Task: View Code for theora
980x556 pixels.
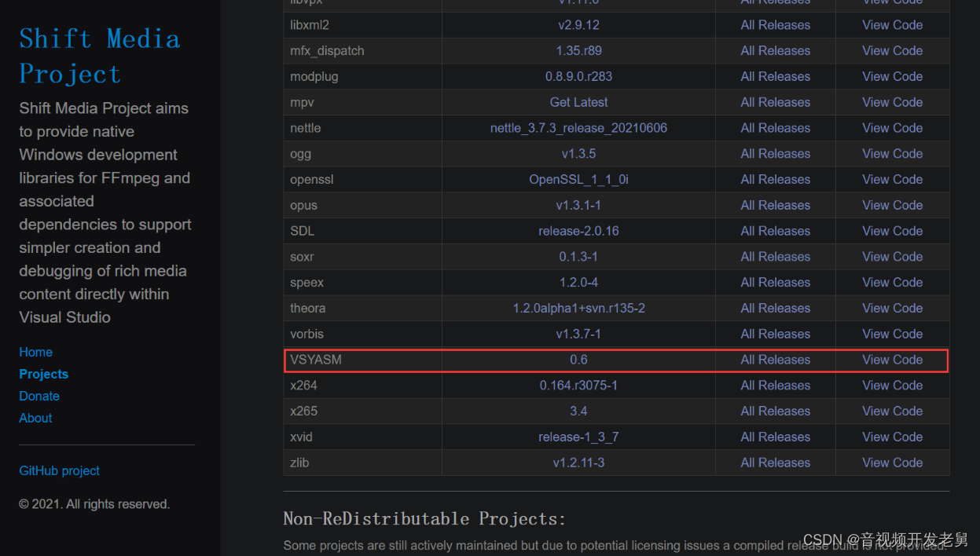Action: 893,309
